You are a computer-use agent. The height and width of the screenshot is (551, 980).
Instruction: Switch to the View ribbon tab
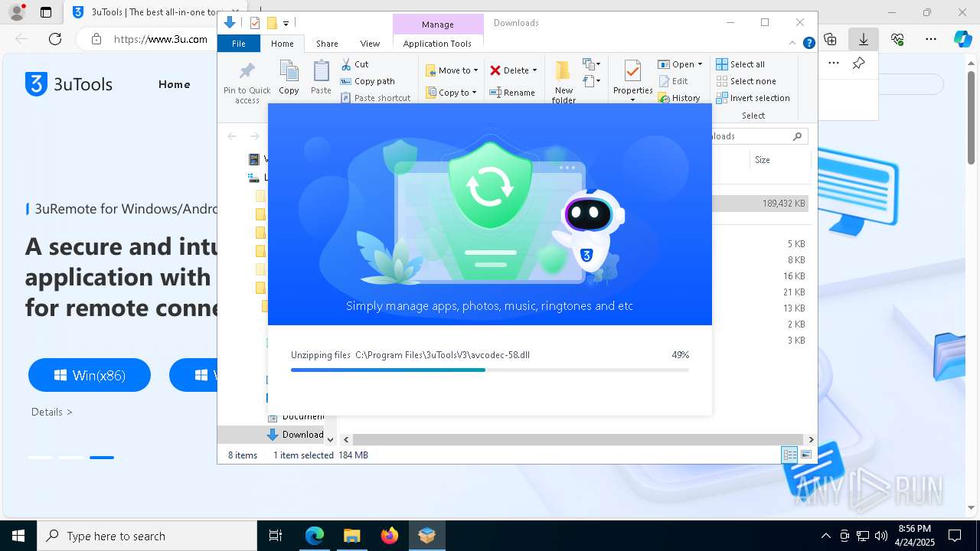click(x=370, y=44)
